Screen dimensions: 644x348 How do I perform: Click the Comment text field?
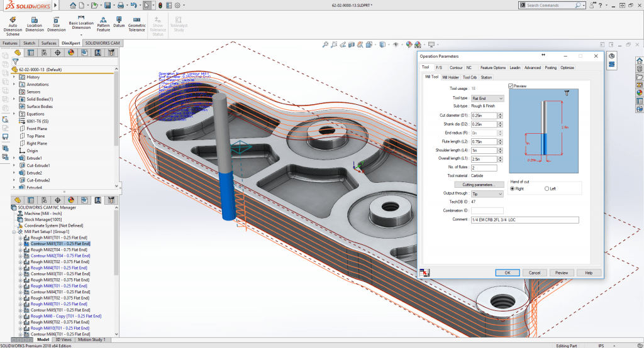[x=524, y=220]
